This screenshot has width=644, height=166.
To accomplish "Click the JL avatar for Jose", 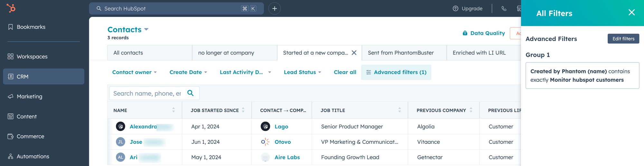I will (x=120, y=142).
